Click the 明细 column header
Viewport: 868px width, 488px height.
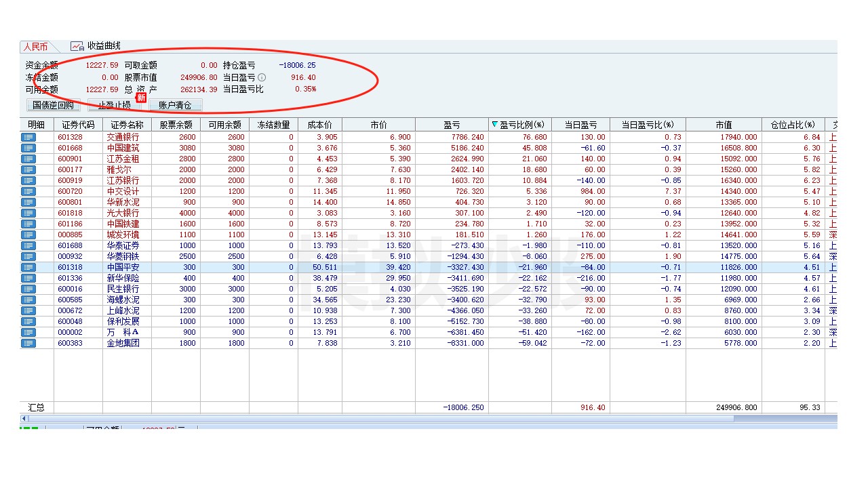[37, 125]
